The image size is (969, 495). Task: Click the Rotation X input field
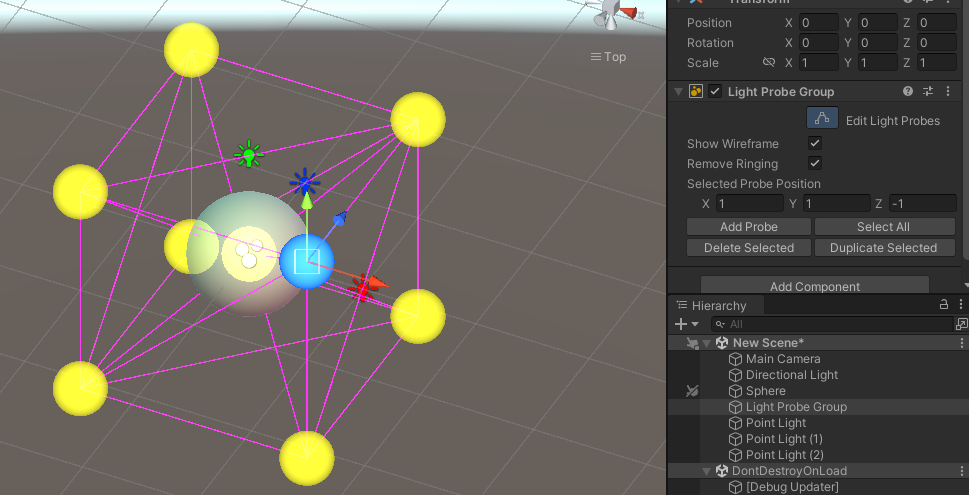(819, 43)
